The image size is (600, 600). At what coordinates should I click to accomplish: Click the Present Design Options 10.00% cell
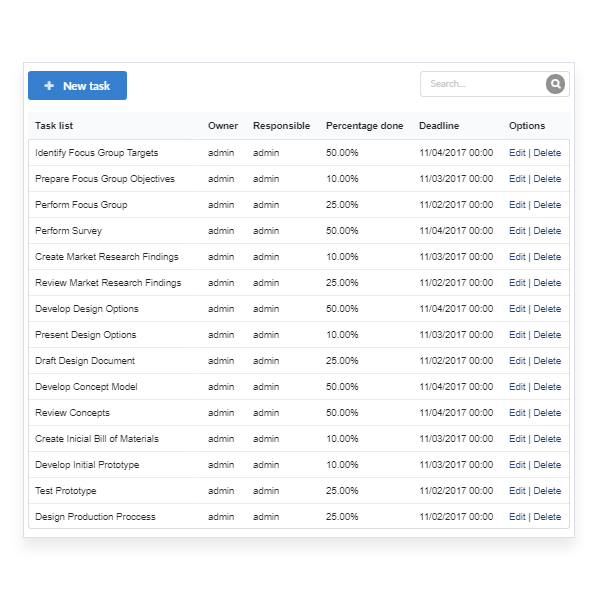click(342, 335)
